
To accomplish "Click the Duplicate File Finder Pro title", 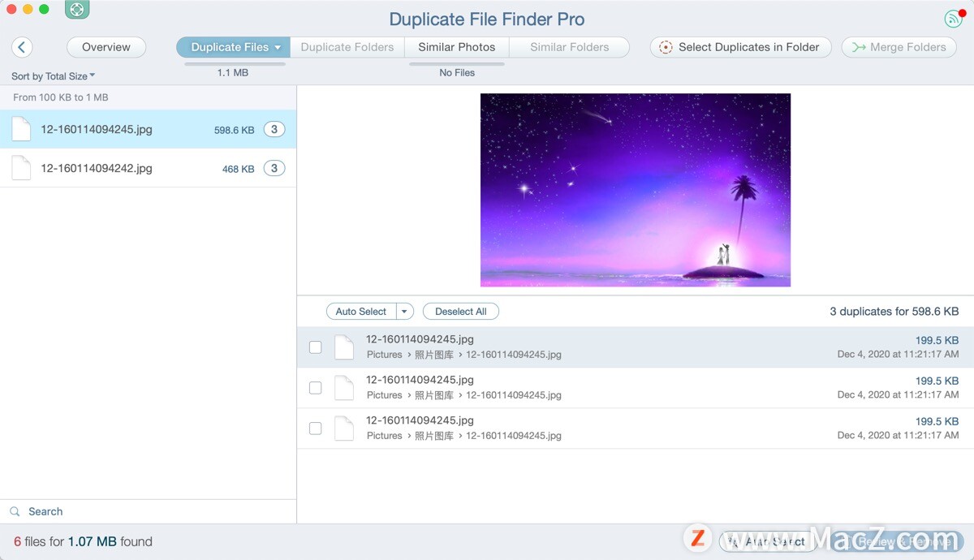I will click(x=487, y=19).
